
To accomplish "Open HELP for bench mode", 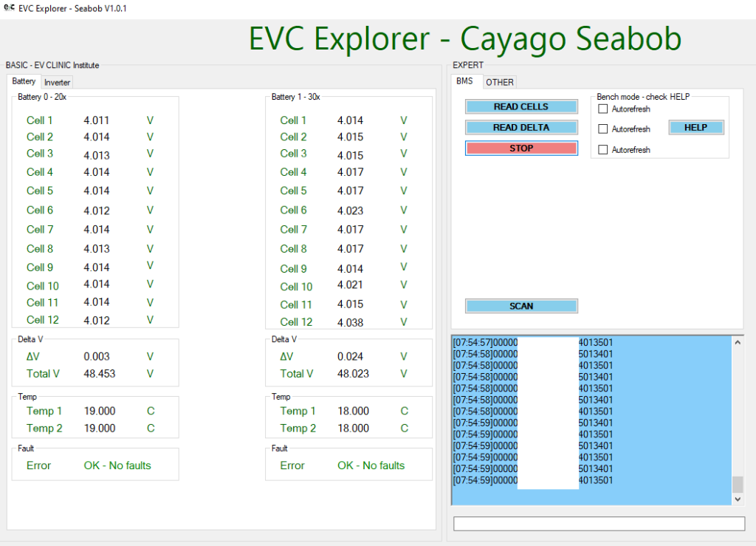I will pos(695,127).
